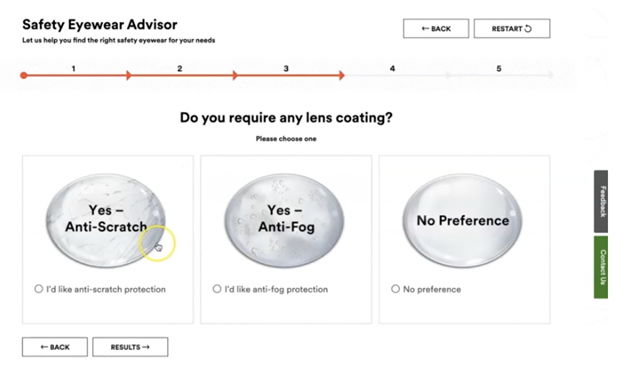
Task: Jump to step 1 in progress bar
Action: [x=73, y=69]
